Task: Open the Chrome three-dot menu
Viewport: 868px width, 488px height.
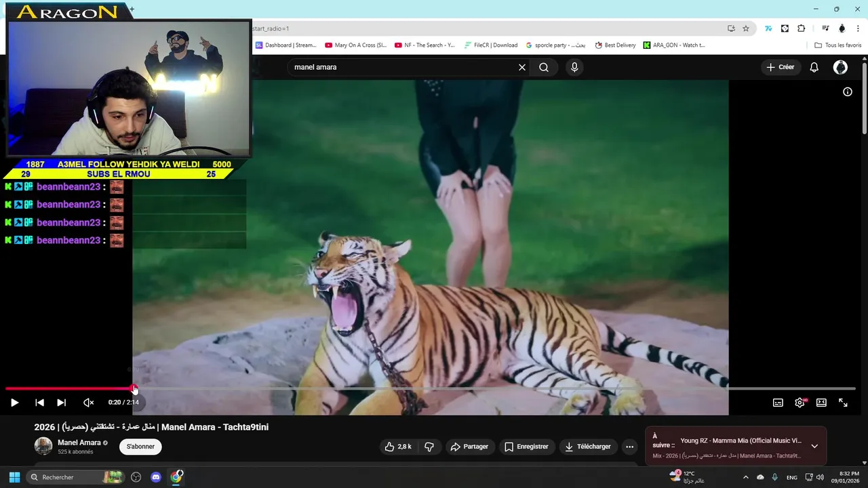Action: (x=859, y=28)
